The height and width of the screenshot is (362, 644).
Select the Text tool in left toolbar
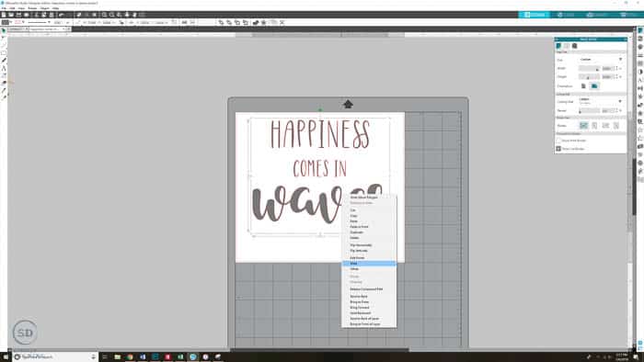pyautogui.click(x=4, y=68)
